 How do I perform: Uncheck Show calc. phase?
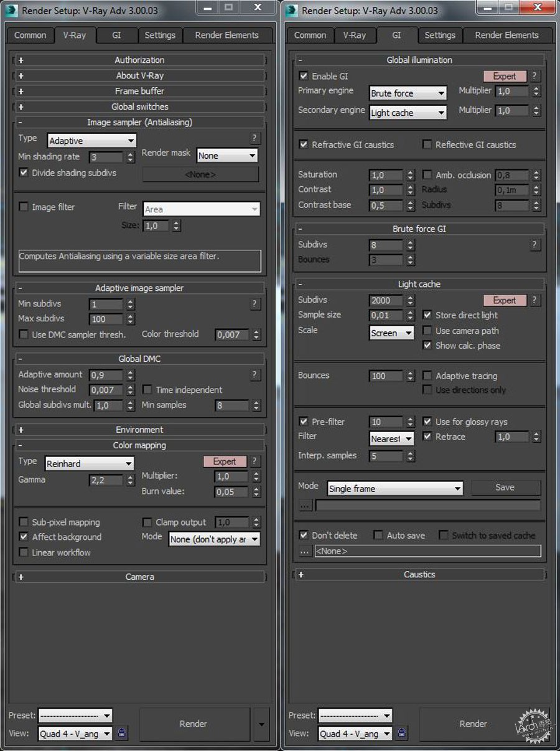point(427,346)
